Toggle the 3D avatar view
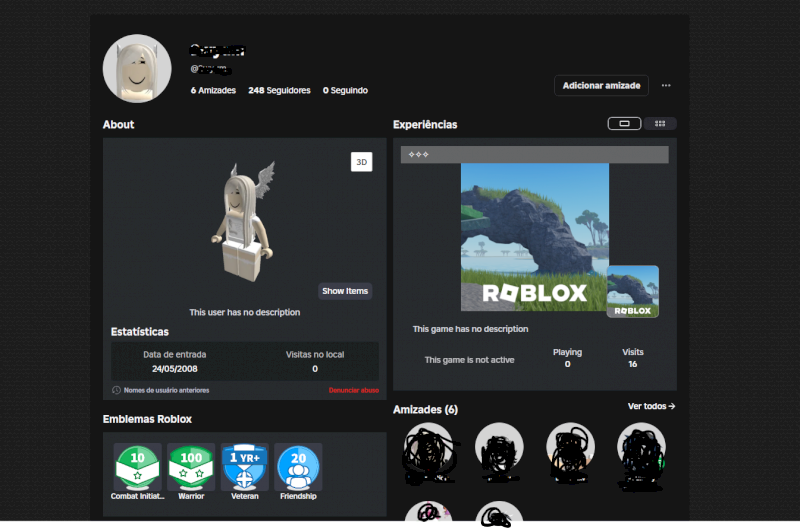 [x=361, y=162]
